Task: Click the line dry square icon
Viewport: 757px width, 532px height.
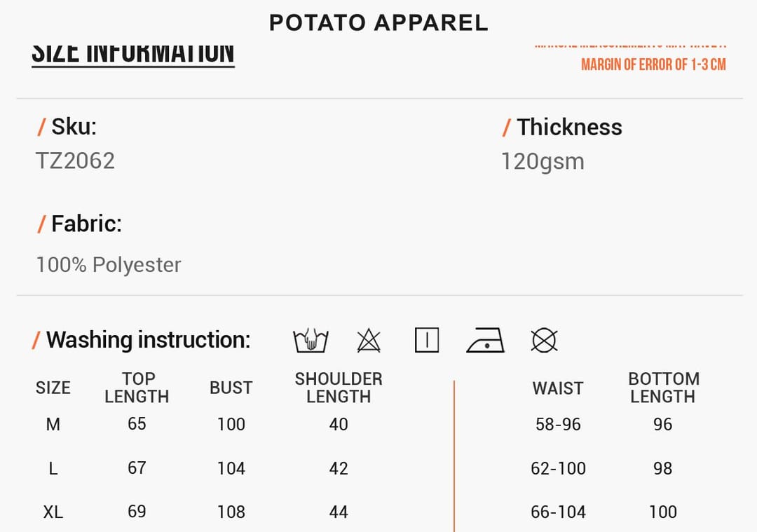Action: [x=427, y=340]
